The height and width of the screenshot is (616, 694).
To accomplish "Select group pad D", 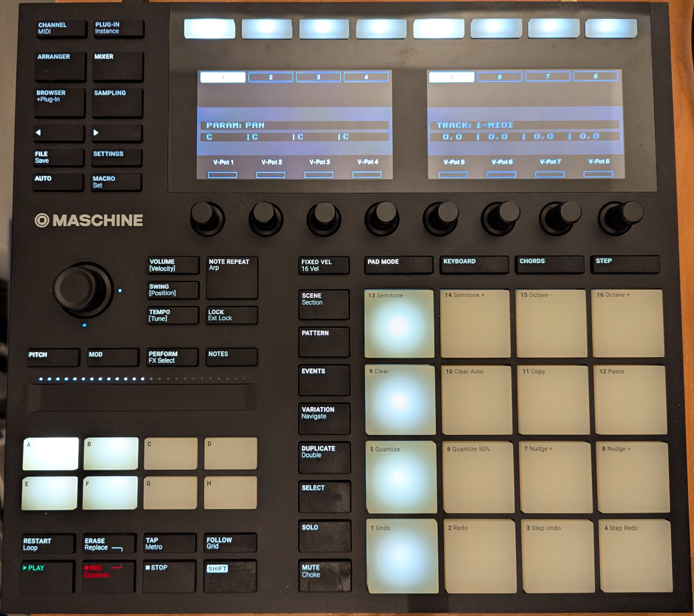I will (x=230, y=453).
